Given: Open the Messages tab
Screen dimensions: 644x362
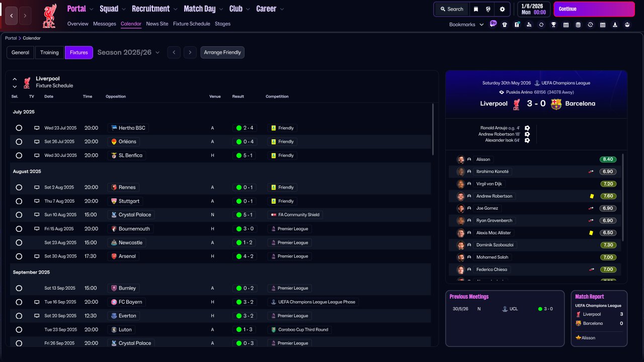Looking at the screenshot, I should (x=105, y=24).
